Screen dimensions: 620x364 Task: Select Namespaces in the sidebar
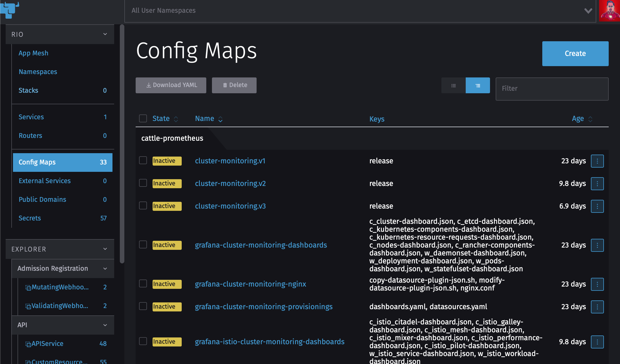pos(38,71)
